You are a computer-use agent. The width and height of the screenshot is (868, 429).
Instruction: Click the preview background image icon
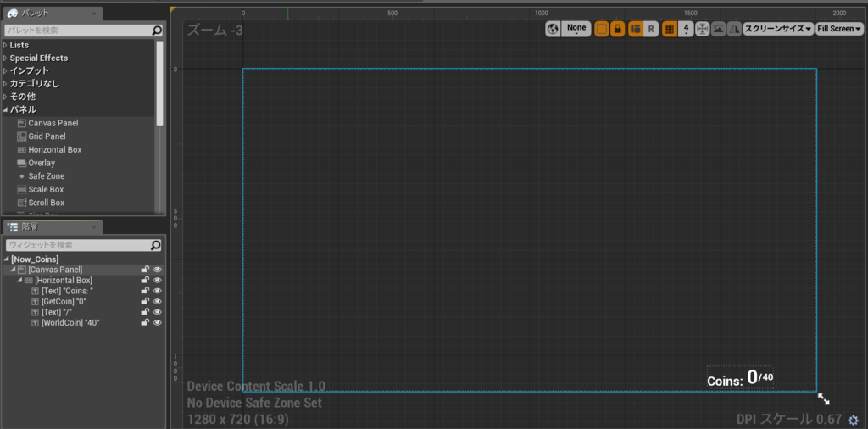tap(719, 29)
